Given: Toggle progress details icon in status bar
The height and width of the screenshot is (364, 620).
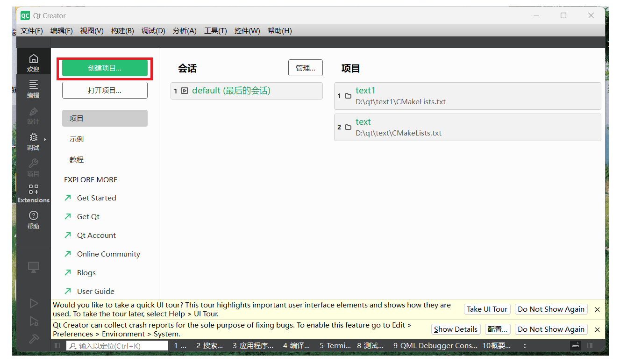Looking at the screenshot, I should 576,346.
